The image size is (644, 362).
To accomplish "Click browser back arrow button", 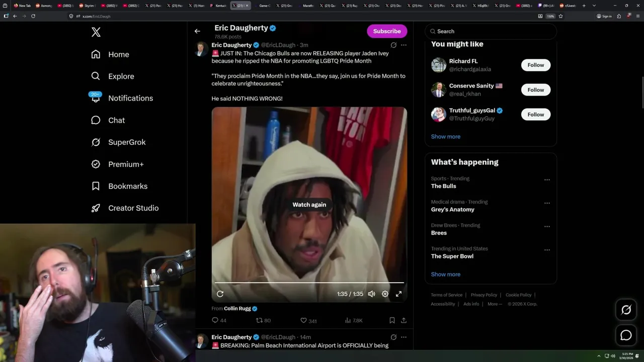I will 15,16.
